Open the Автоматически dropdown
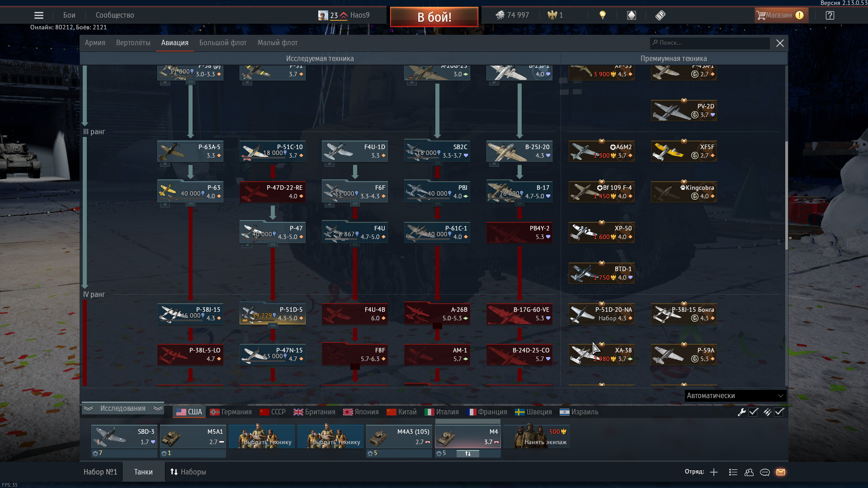This screenshot has width=868, height=488. pos(736,396)
